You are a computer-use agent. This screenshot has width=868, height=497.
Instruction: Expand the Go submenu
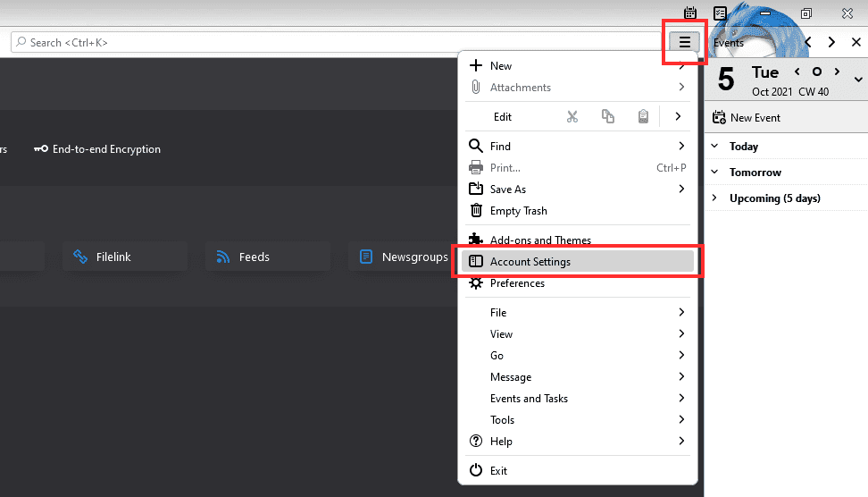tap(578, 356)
